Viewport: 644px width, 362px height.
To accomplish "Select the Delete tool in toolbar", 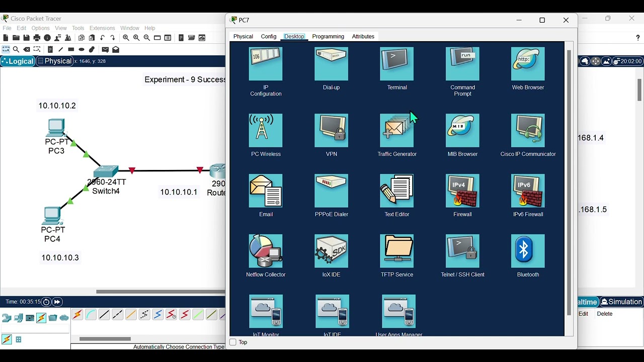I will tap(27, 50).
